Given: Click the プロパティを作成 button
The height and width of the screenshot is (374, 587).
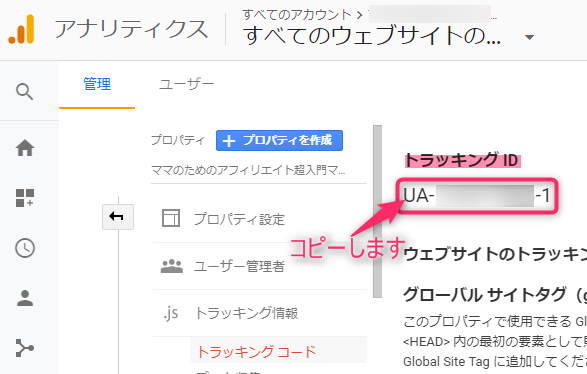Looking at the screenshot, I should click(x=279, y=140).
